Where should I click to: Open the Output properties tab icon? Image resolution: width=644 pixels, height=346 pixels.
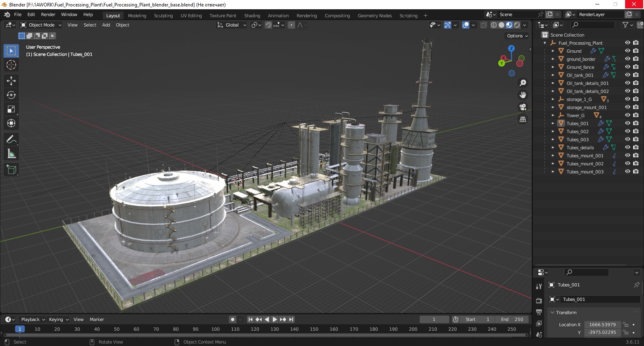tap(539, 312)
